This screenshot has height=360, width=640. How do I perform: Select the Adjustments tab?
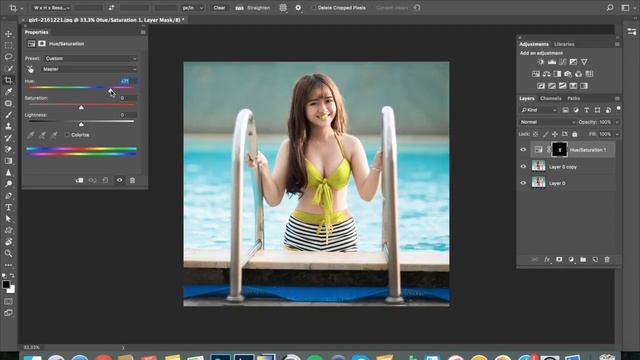[534, 44]
